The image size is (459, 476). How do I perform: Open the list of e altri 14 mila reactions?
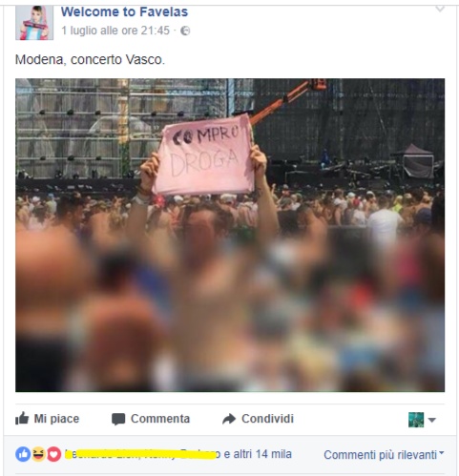pyautogui.click(x=258, y=454)
